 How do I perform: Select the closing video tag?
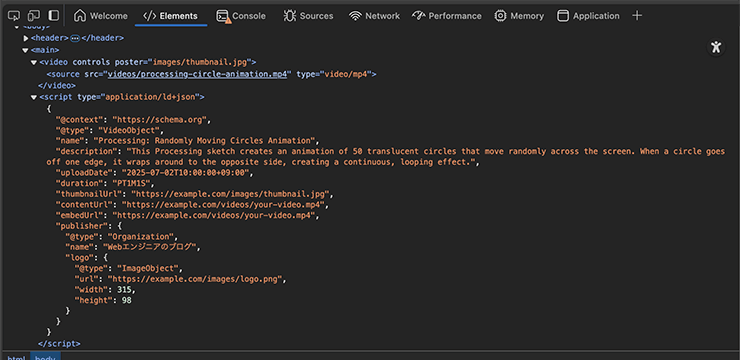(57, 85)
